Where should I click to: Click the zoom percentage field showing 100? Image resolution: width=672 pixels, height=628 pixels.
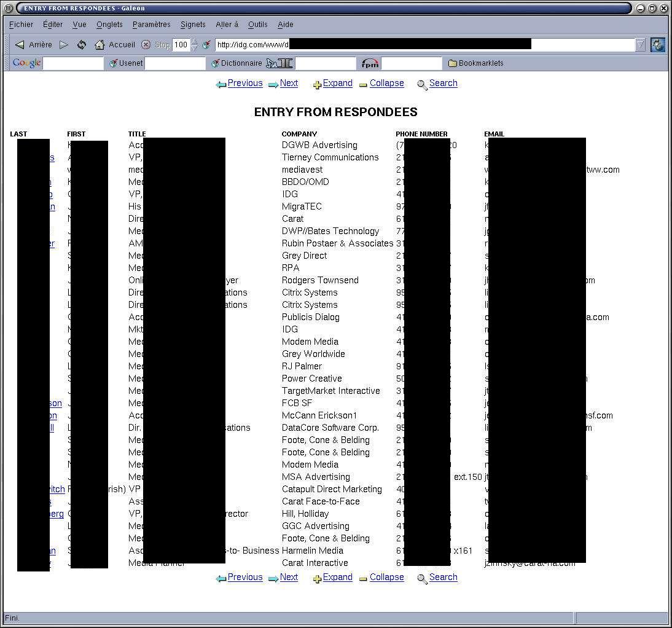(181, 45)
